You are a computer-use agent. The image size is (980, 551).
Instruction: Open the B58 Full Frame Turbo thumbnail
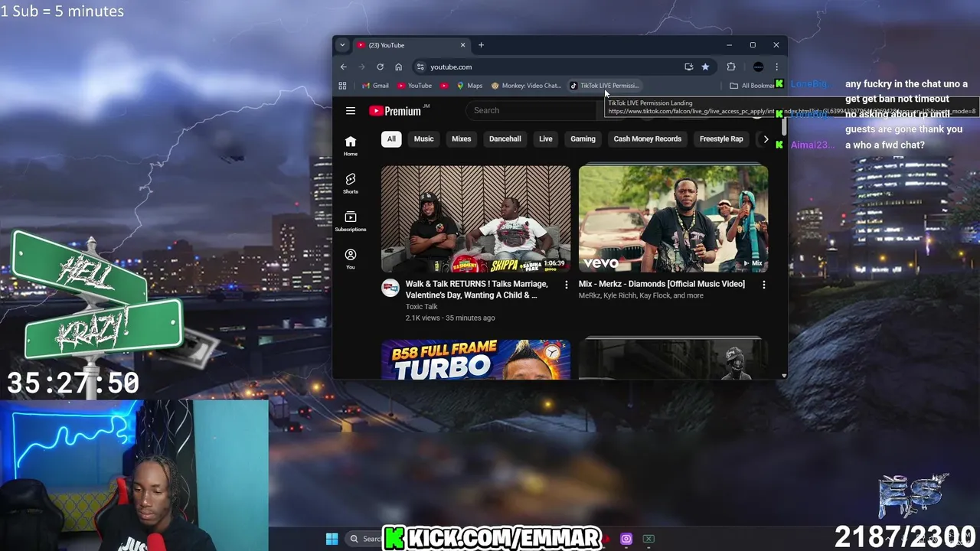click(475, 360)
